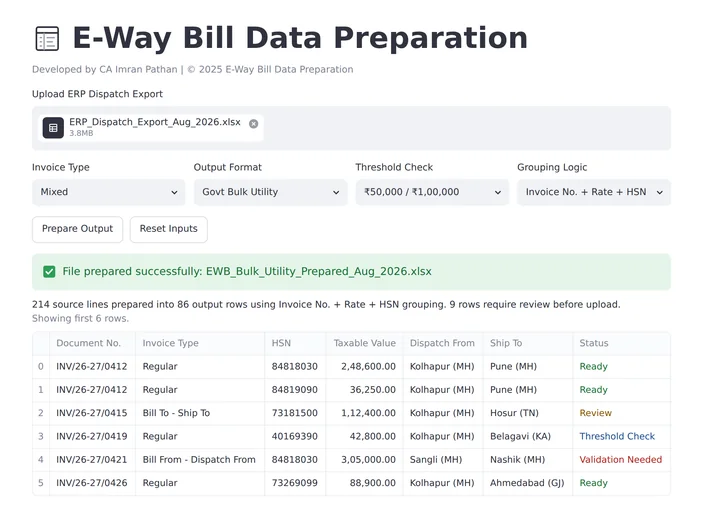
Task: Click HSN code 84819090
Action: pyautogui.click(x=295, y=390)
